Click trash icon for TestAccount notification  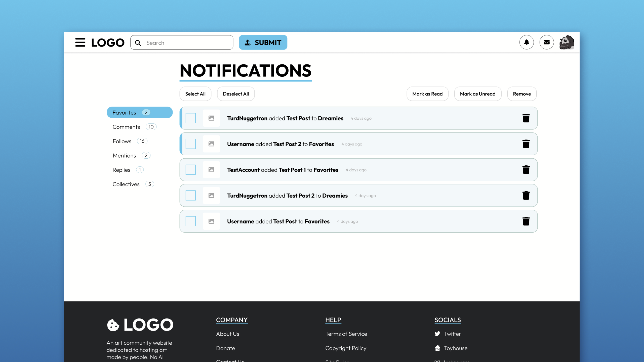(x=526, y=170)
